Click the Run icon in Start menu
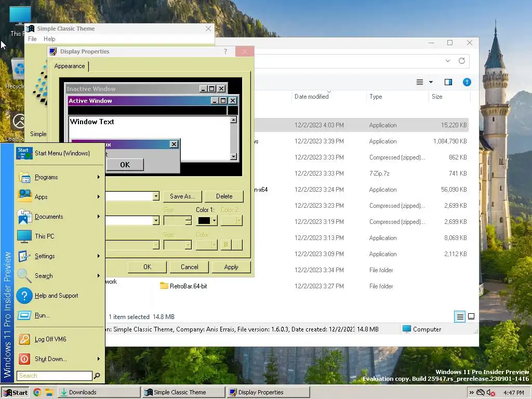This screenshot has width=532, height=399. click(x=24, y=315)
